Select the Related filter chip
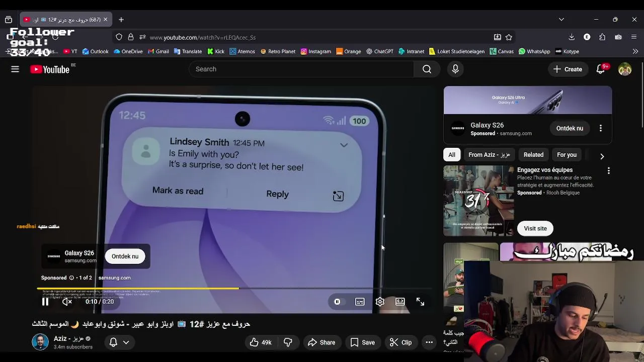The image size is (644, 362). click(533, 155)
